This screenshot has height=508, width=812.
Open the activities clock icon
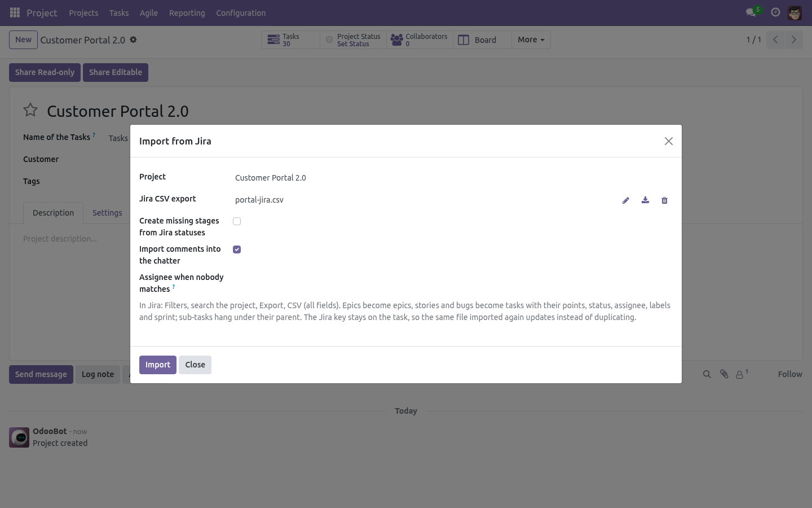pyautogui.click(x=775, y=12)
